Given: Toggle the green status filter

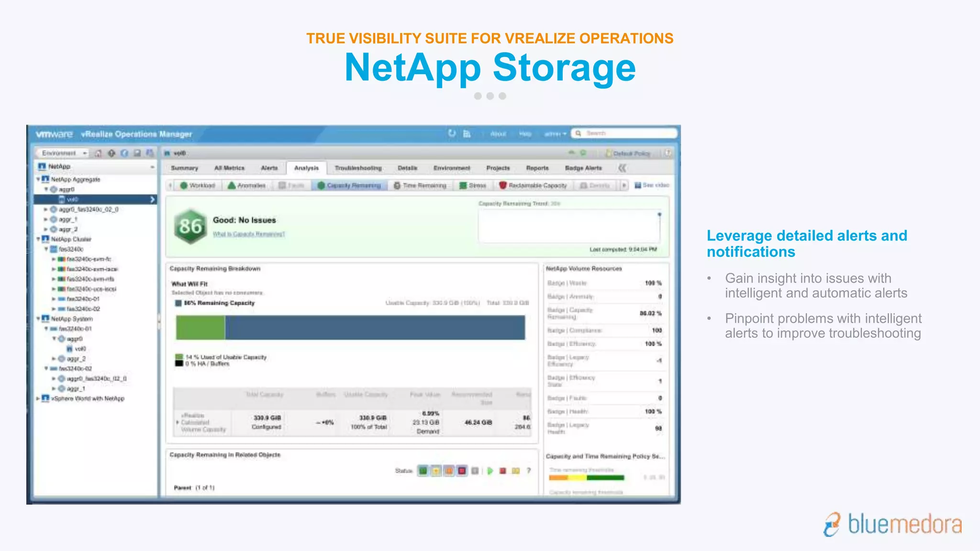Looking at the screenshot, I should tap(423, 471).
